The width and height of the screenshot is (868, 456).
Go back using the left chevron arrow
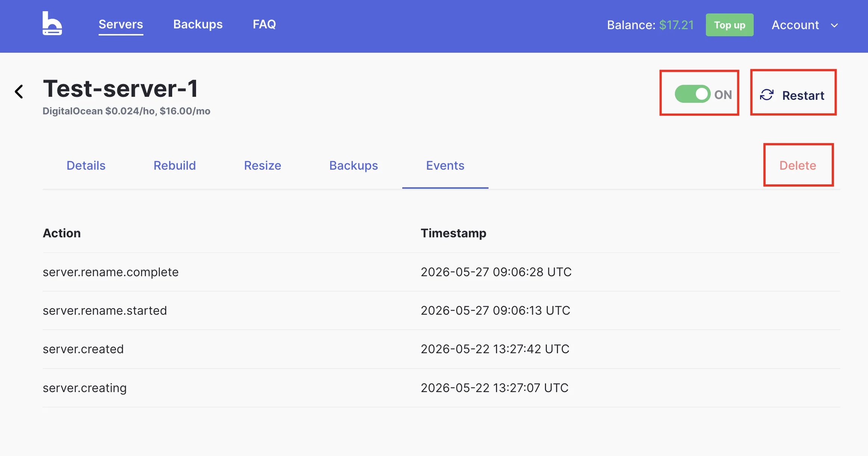pos(19,92)
